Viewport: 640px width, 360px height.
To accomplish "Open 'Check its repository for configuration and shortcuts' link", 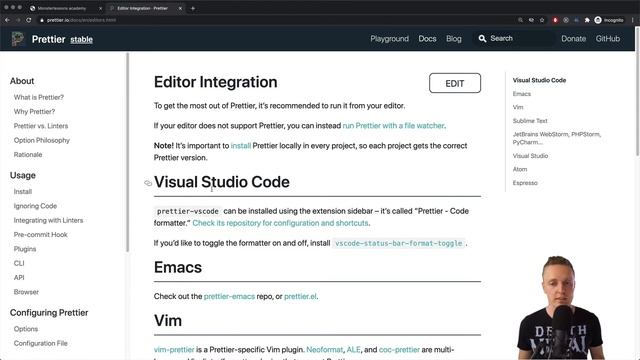I will tap(280, 223).
